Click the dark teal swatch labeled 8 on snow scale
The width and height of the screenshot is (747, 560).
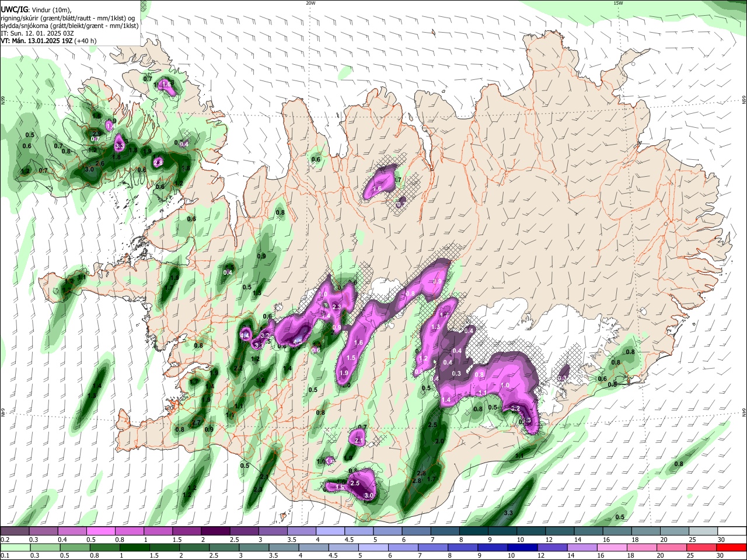(x=473, y=531)
